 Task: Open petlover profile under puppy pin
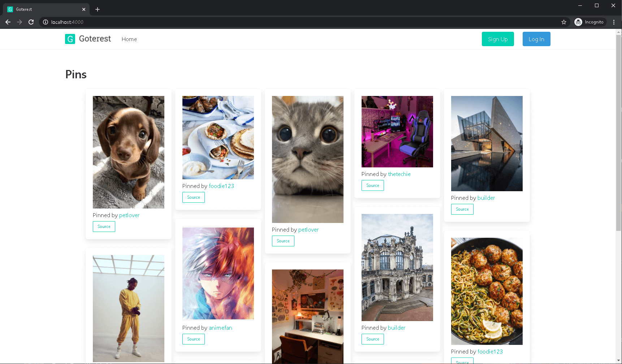129,215
